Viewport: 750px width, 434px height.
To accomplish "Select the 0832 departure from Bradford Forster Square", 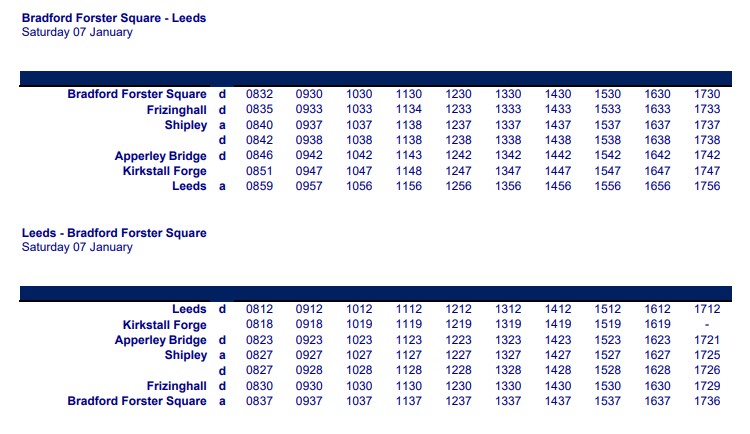I will pos(259,94).
